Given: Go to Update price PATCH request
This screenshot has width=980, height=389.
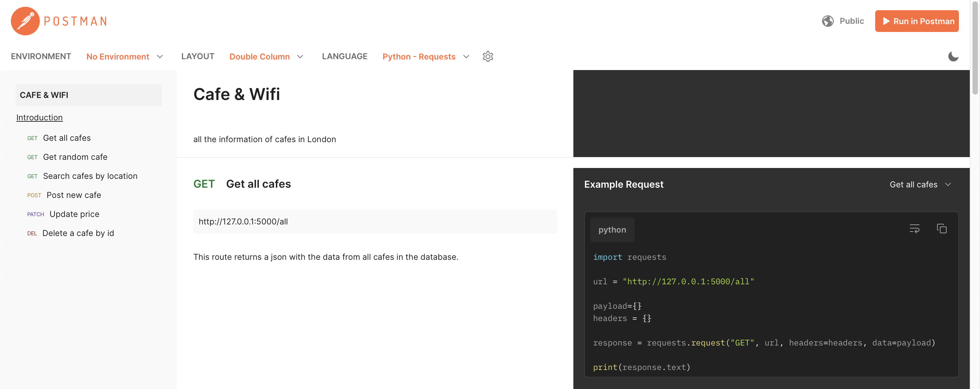Looking at the screenshot, I should (x=74, y=214).
